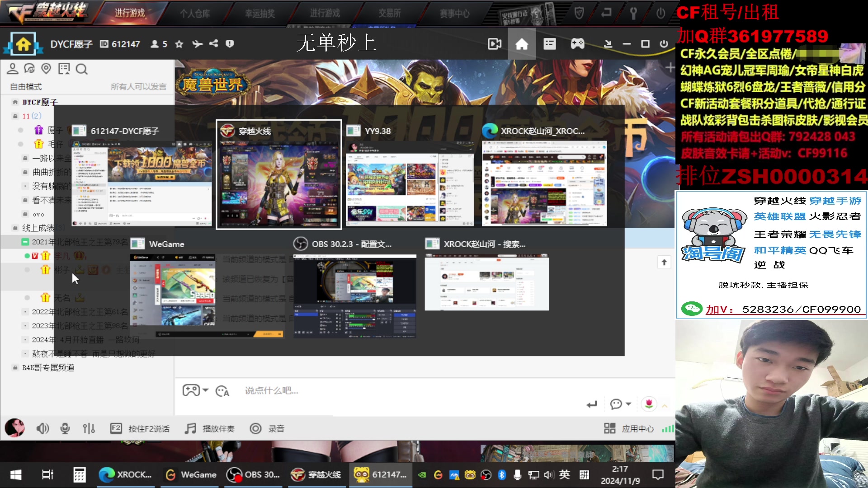Screen dimensions: 868x488
Task: Open 应用中心 app center
Action: [x=629, y=428]
